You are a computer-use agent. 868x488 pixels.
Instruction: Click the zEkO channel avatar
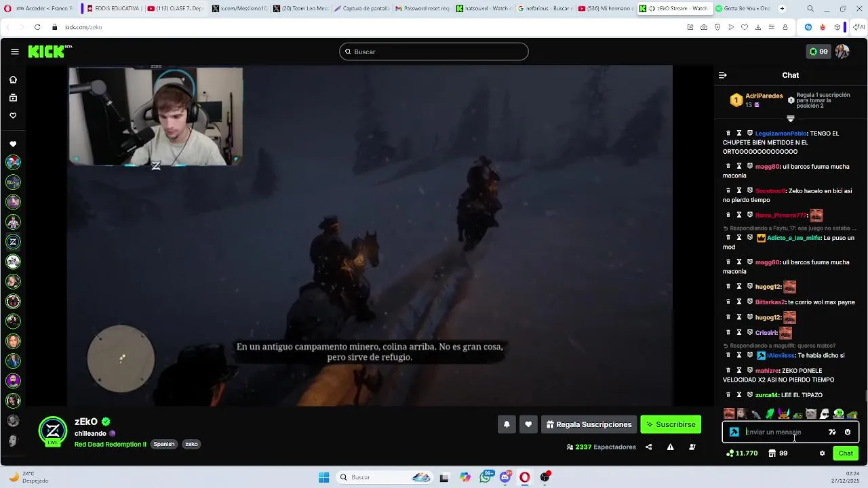(53, 431)
